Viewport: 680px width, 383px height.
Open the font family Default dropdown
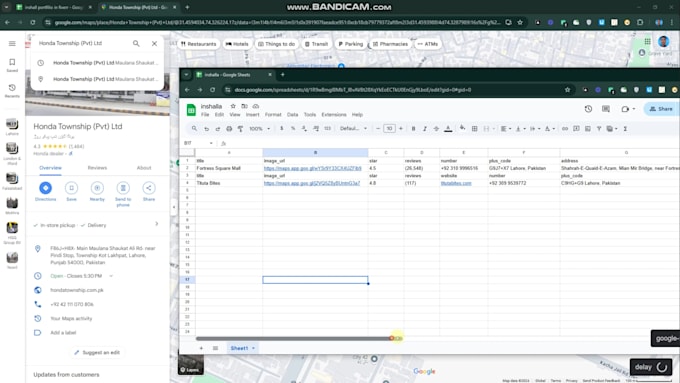pos(353,129)
